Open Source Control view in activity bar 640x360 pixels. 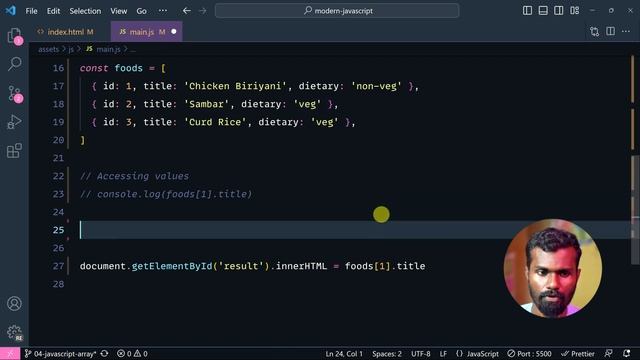tap(14, 93)
